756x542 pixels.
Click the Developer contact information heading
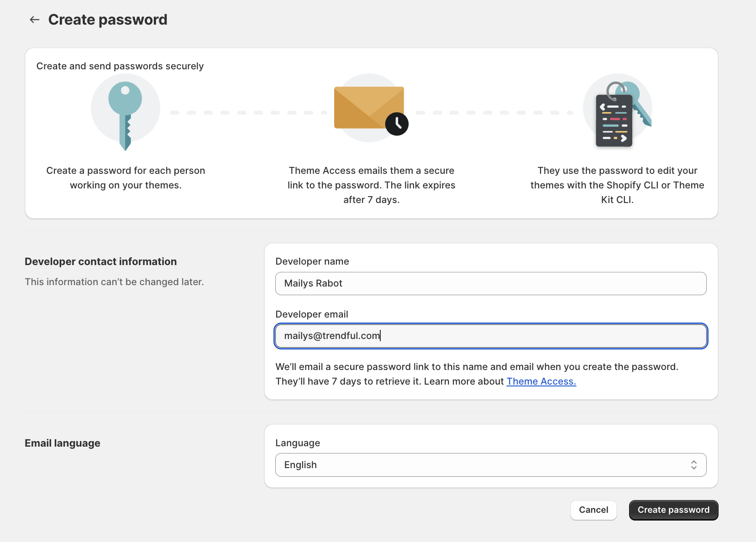(x=100, y=261)
